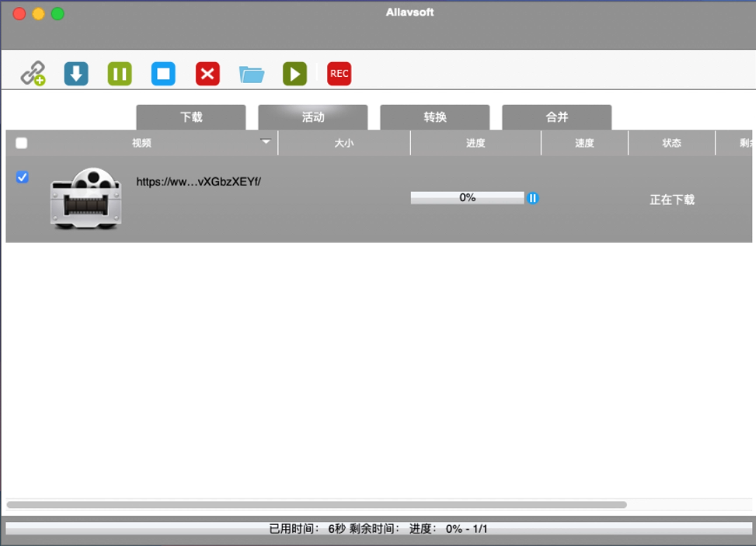Switch to the 下载 tab

(191, 117)
